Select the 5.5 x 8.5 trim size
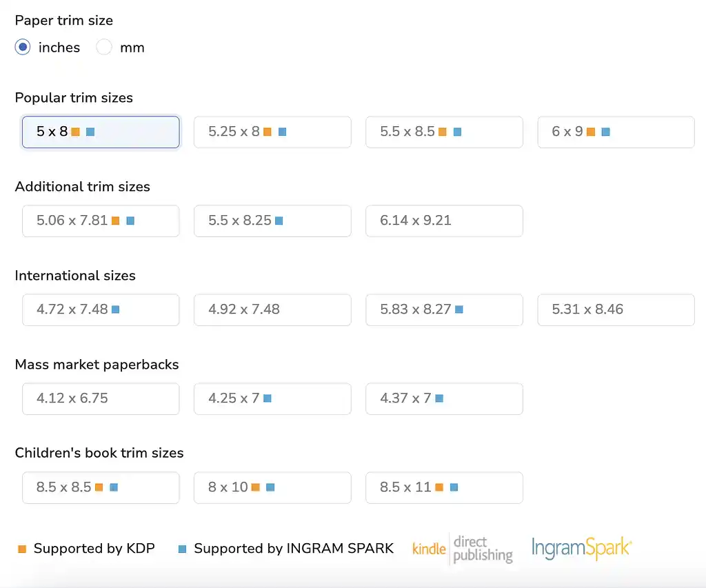 [444, 132]
